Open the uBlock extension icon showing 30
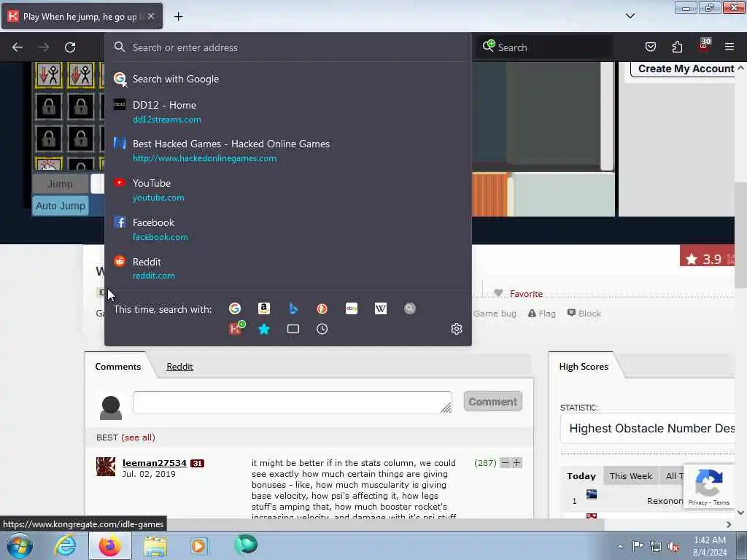Image resolution: width=747 pixels, height=560 pixels. click(704, 46)
